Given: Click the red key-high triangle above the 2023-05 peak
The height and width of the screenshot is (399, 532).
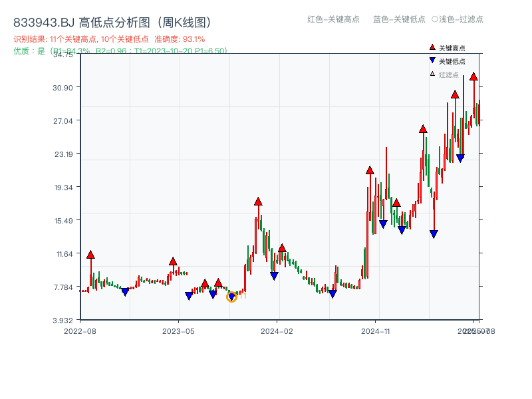Looking at the screenshot, I should coord(173,261).
